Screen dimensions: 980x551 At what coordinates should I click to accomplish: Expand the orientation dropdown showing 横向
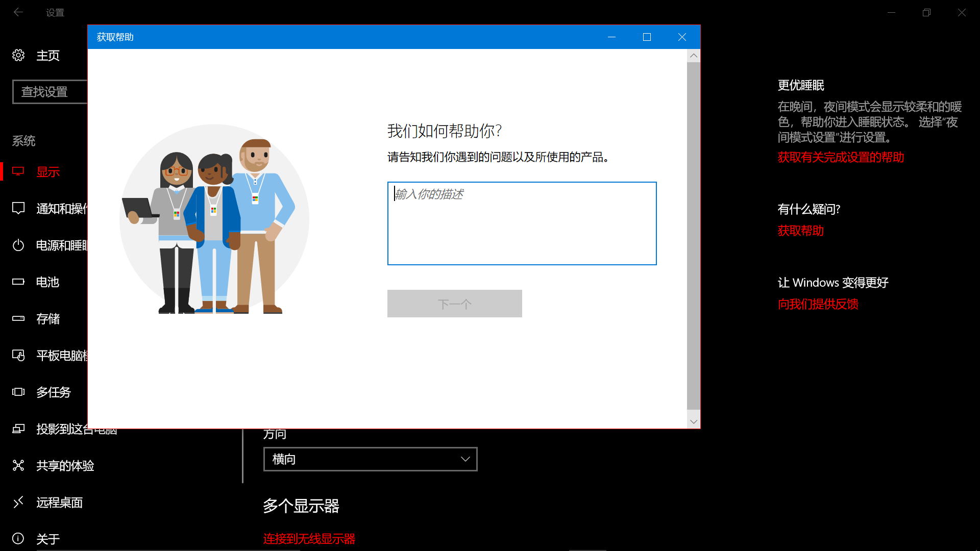point(370,459)
